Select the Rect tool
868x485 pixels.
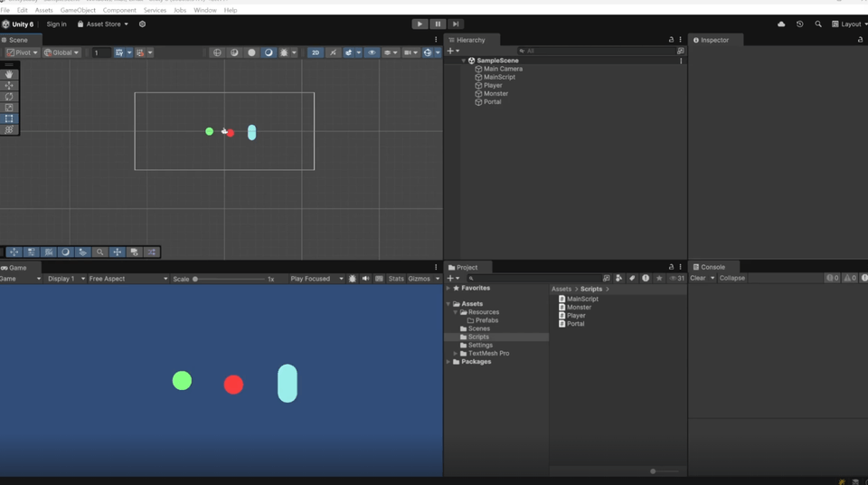click(9, 119)
